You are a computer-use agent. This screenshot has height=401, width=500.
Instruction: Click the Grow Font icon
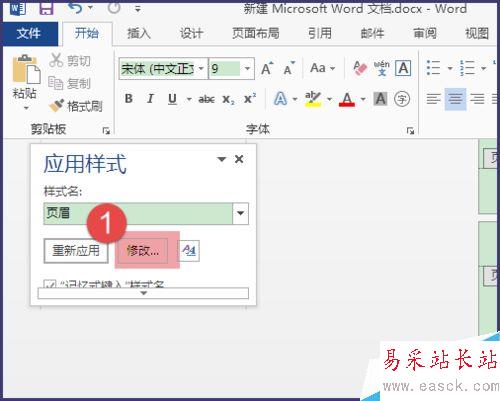(267, 69)
